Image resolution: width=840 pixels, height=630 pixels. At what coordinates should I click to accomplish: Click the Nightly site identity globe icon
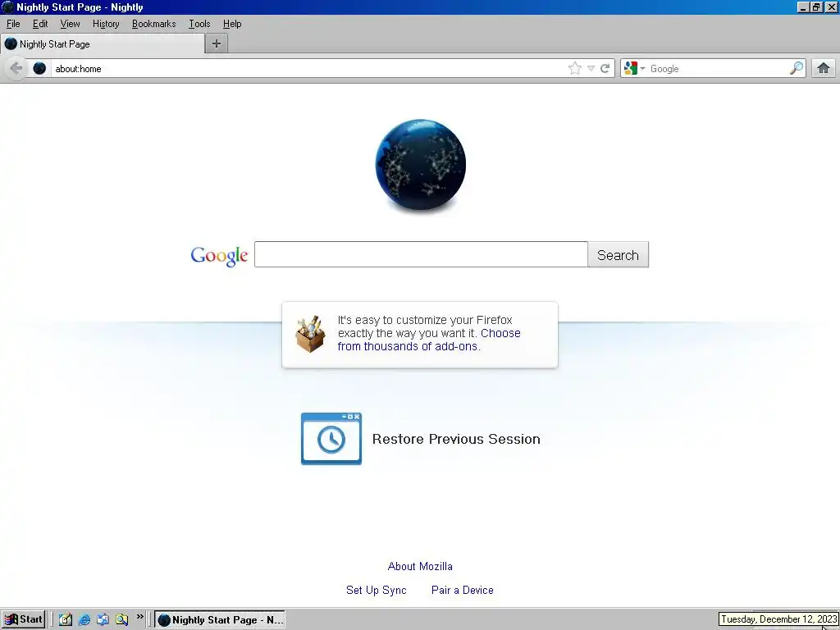(x=39, y=69)
